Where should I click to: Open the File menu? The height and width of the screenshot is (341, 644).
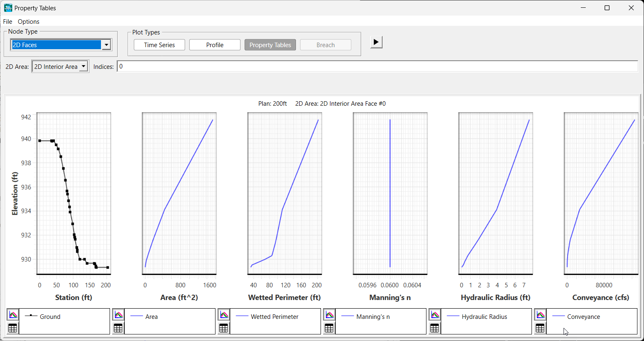[7, 21]
